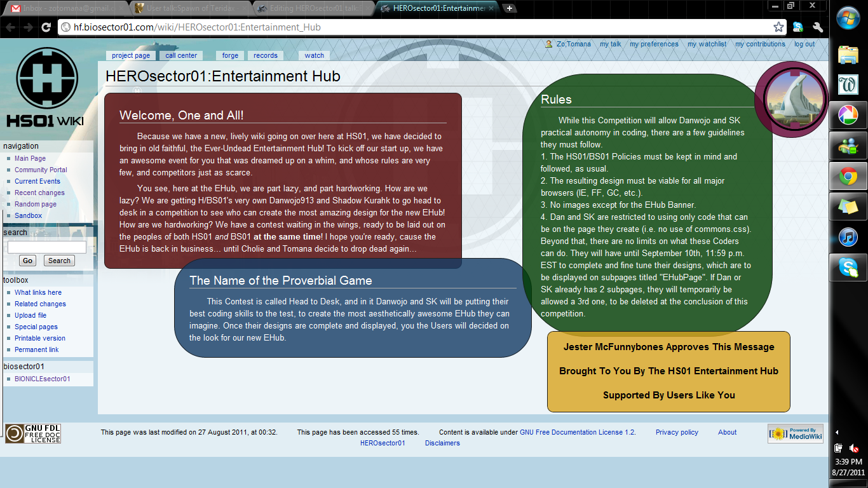Open the Skype extension icon in Chrome toolbar
This screenshot has width=868, height=488.
coord(798,27)
